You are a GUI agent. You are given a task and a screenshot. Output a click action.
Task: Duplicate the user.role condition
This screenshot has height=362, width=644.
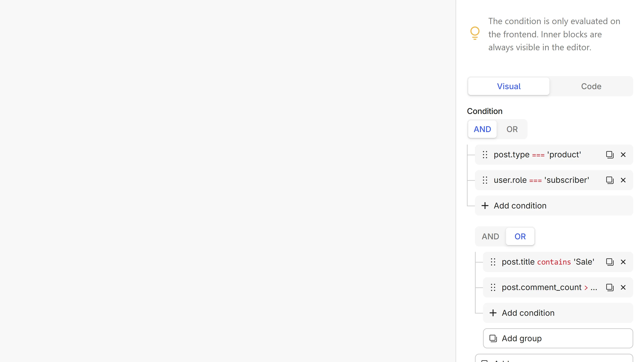pos(610,180)
